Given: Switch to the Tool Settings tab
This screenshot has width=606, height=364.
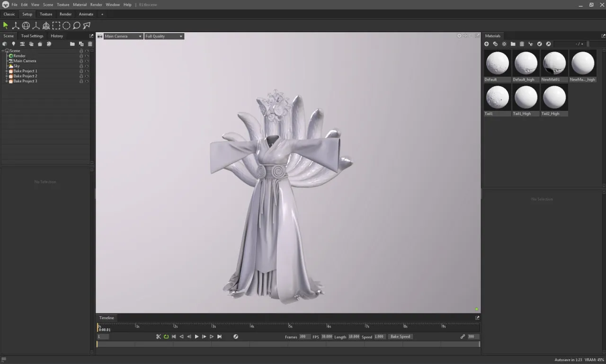Looking at the screenshot, I should click(32, 36).
